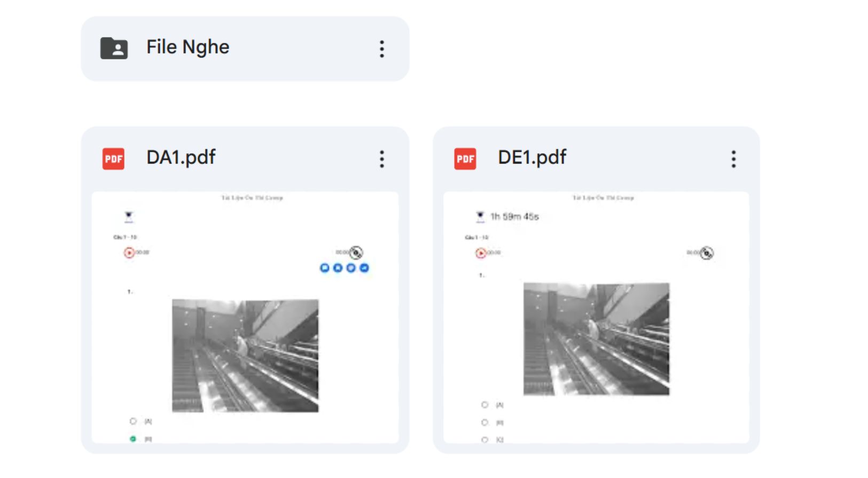This screenshot has width=868, height=478.
Task: Open the three-dot menu for DE1.pdf
Action: 733,159
